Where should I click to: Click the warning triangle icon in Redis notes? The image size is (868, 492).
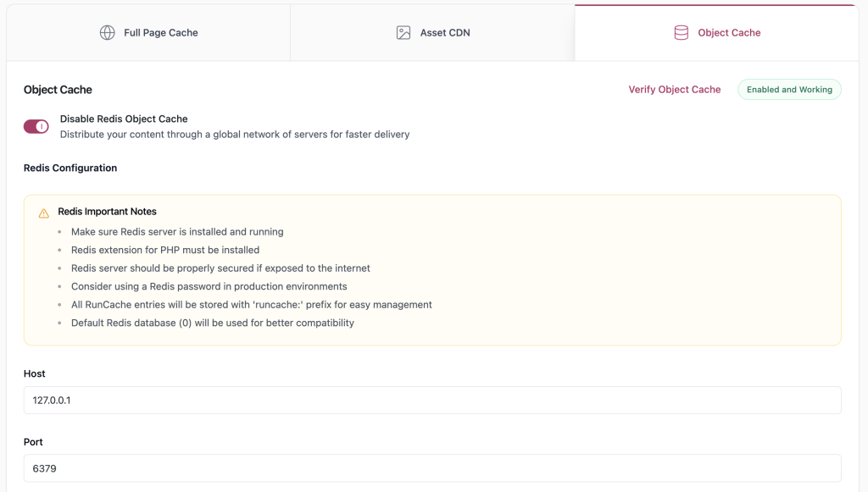coord(44,213)
